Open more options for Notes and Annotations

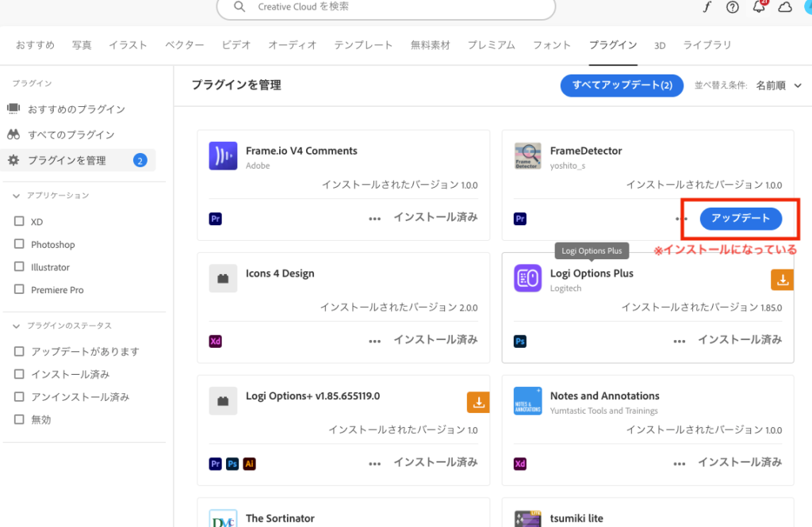[x=680, y=464]
